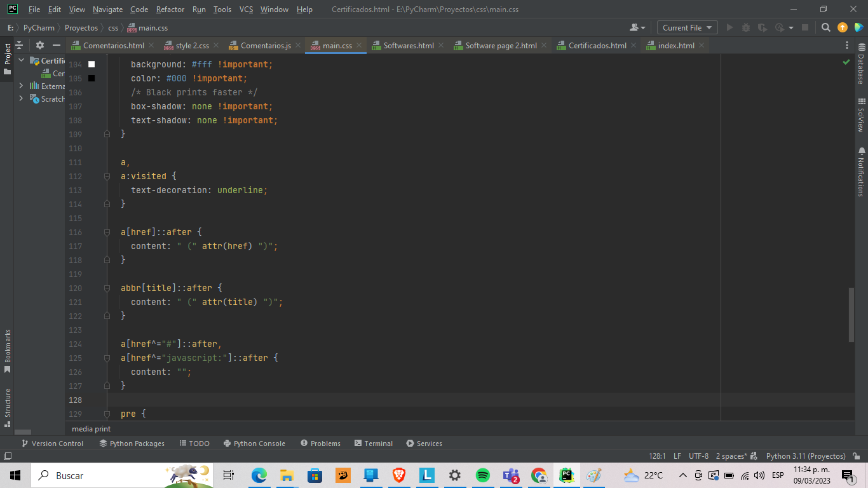Click the Collapse All icon in Project panel
Image resolution: width=868 pixels, height=488 pixels.
point(19,45)
